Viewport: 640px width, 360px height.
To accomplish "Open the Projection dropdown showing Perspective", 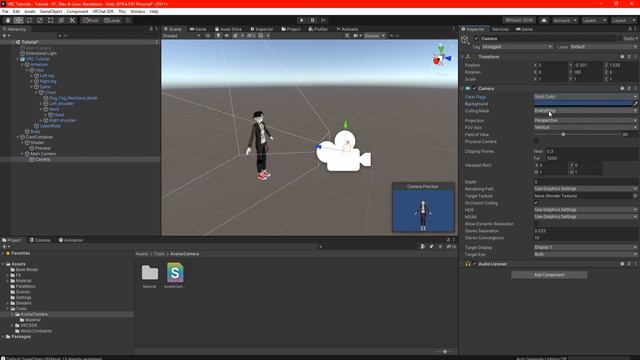I will point(585,120).
